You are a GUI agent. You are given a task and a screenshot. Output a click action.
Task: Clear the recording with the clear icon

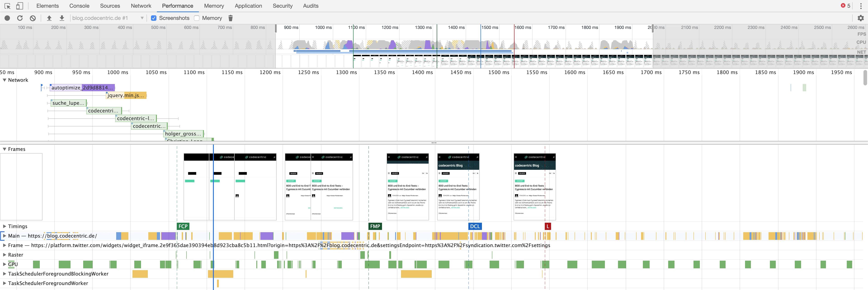pyautogui.click(x=33, y=18)
